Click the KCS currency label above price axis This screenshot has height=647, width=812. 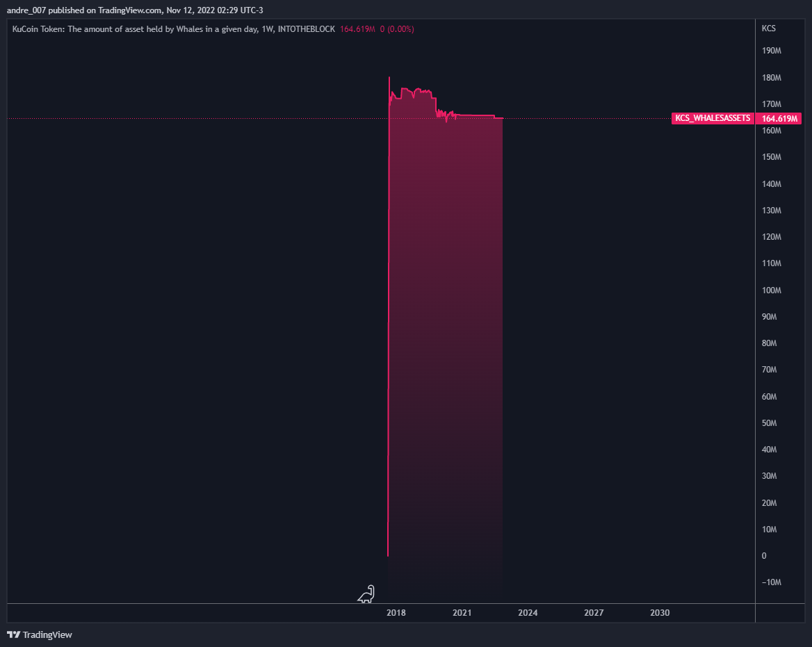point(768,28)
